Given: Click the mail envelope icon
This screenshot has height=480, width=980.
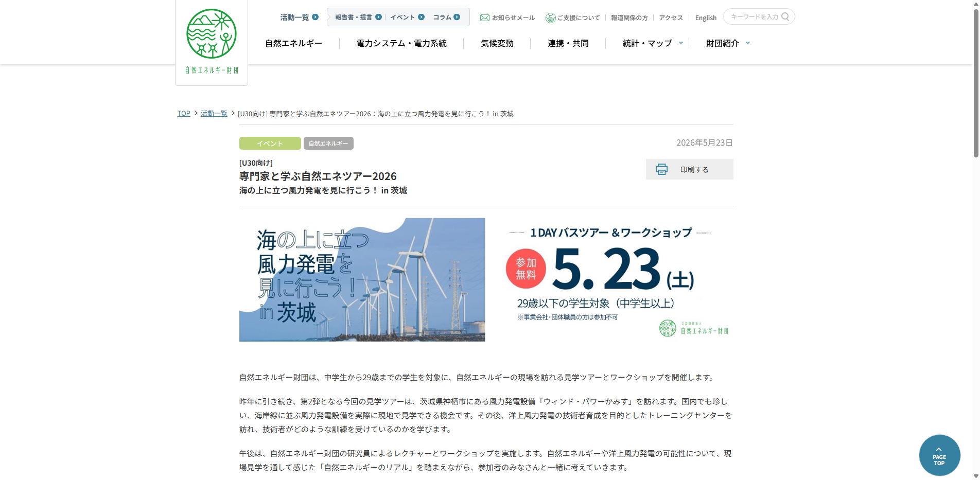Looking at the screenshot, I should (484, 17).
